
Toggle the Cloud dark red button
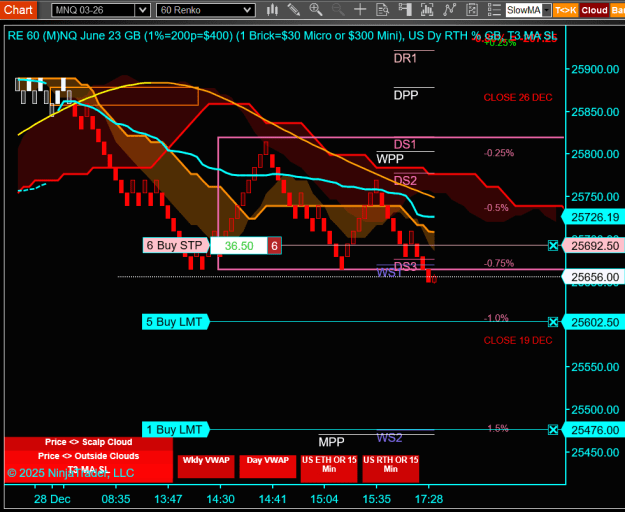[594, 10]
